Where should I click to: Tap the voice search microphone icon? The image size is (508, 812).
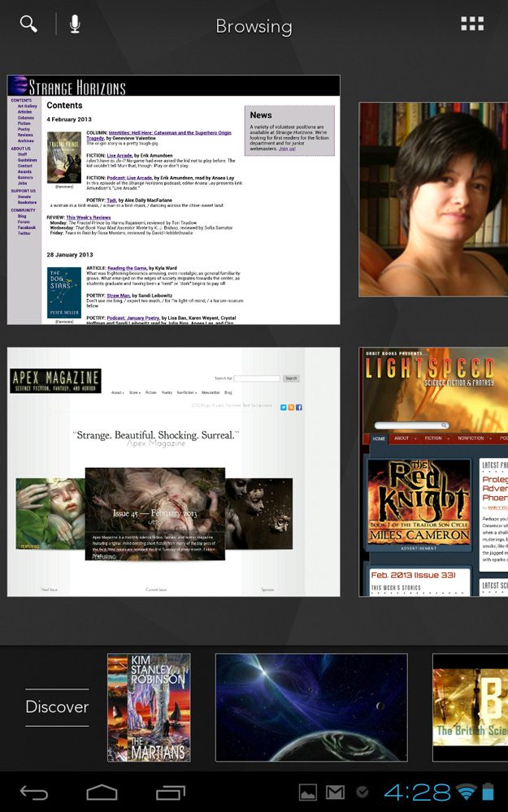pos(75,24)
